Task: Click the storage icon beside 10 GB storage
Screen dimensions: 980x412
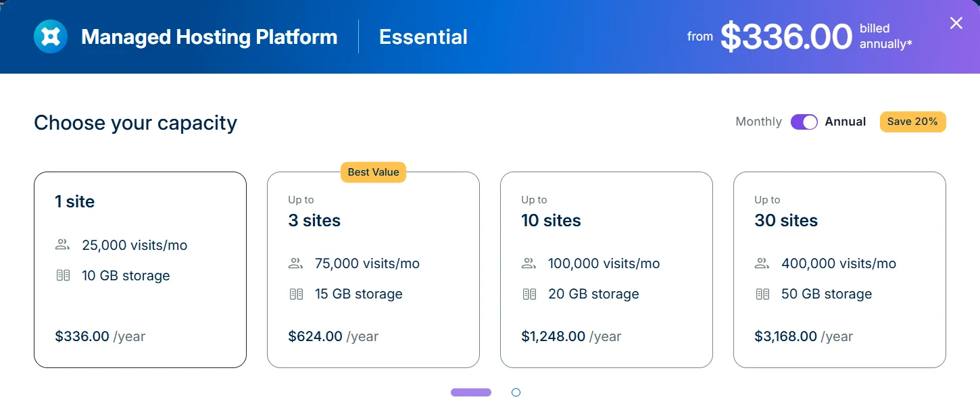Action: 63,276
